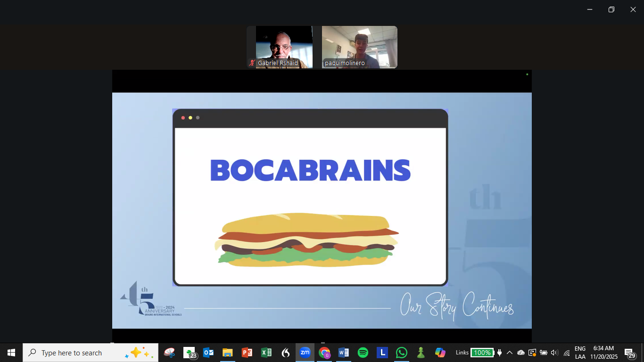Launch the chess pawn app
This screenshot has width=644, height=362.
[x=421, y=353]
